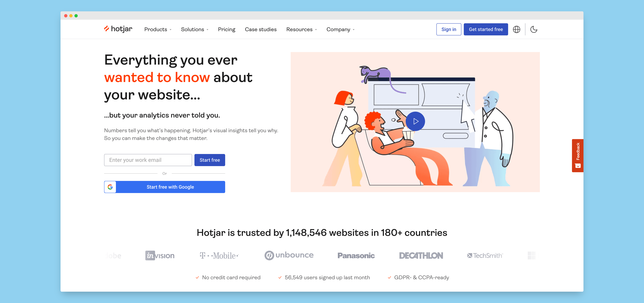The height and width of the screenshot is (303, 644).
Task: Open the language globe selector
Action: point(516,29)
